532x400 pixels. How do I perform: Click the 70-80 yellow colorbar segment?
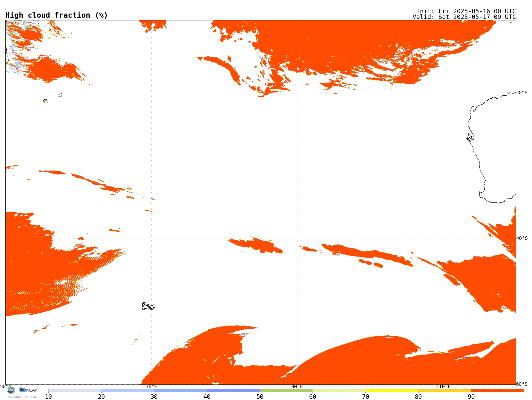(x=392, y=391)
